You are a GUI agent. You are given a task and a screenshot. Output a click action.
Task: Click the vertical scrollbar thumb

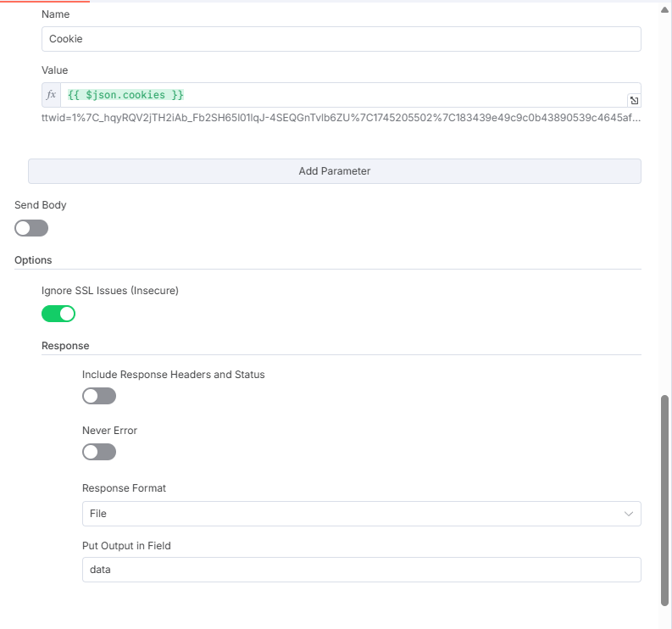coord(664,500)
